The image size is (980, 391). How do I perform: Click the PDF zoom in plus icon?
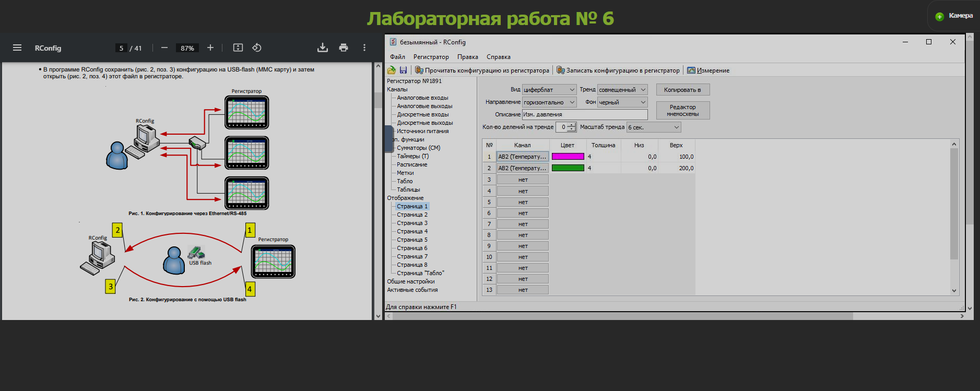(x=210, y=48)
